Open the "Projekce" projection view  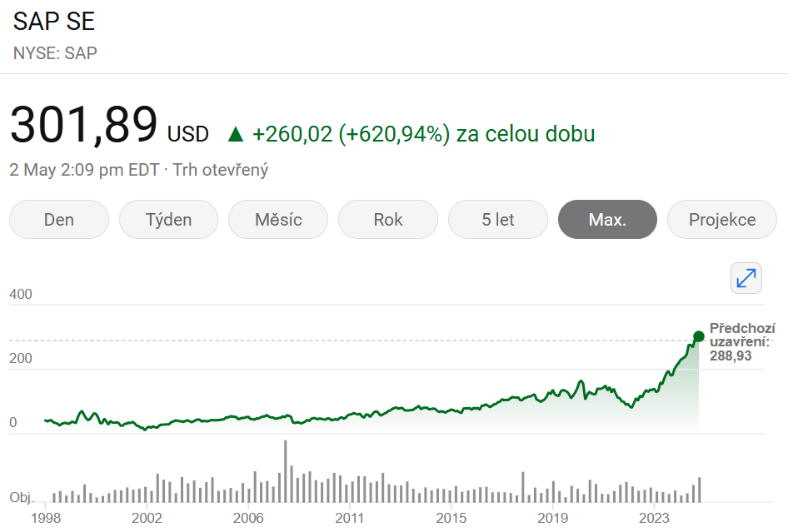pos(721,219)
